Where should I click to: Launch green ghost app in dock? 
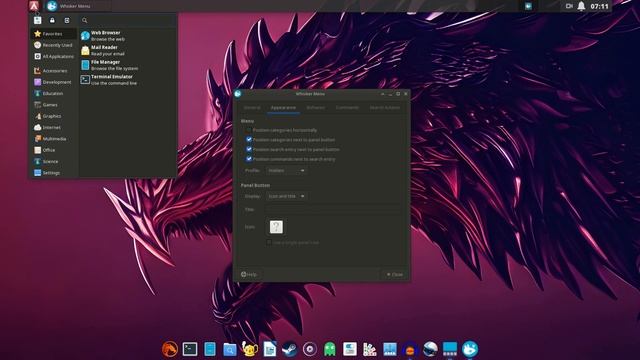330,349
